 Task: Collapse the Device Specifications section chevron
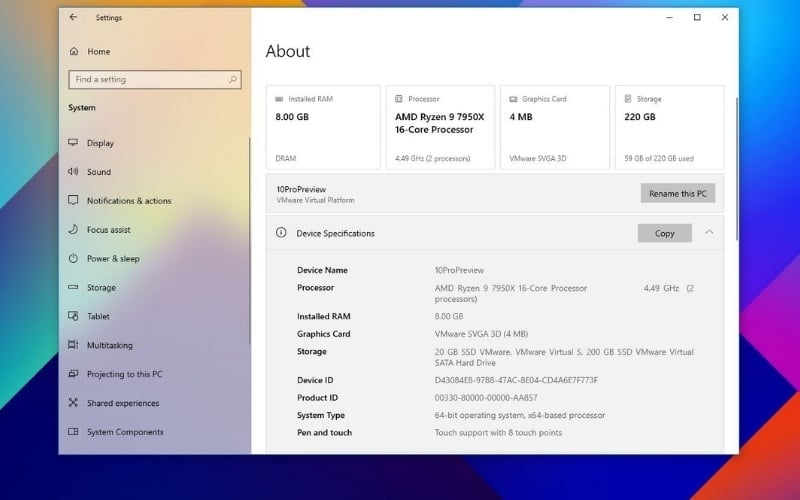tap(709, 232)
